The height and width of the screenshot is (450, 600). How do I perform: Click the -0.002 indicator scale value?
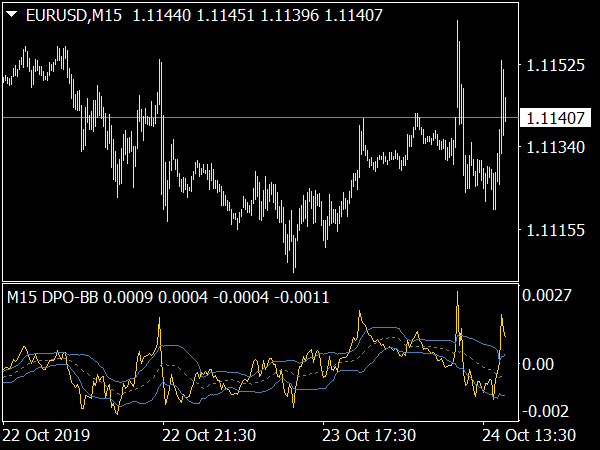point(546,411)
